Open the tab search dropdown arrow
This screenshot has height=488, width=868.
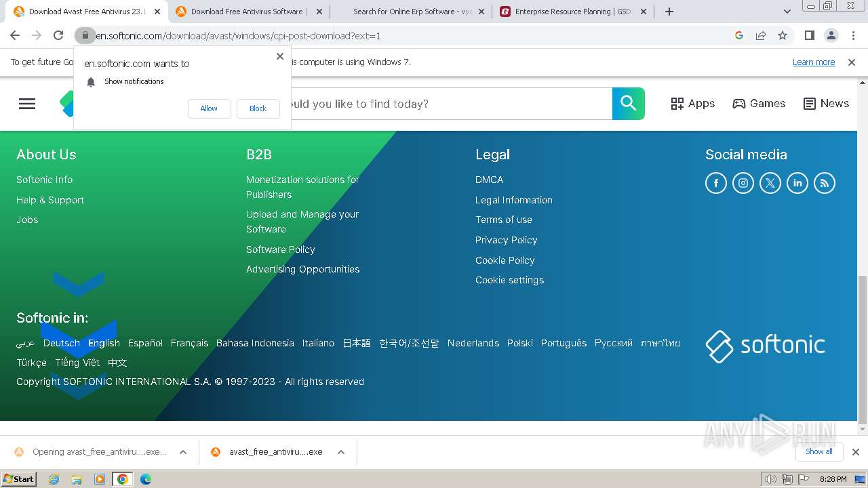point(787,12)
